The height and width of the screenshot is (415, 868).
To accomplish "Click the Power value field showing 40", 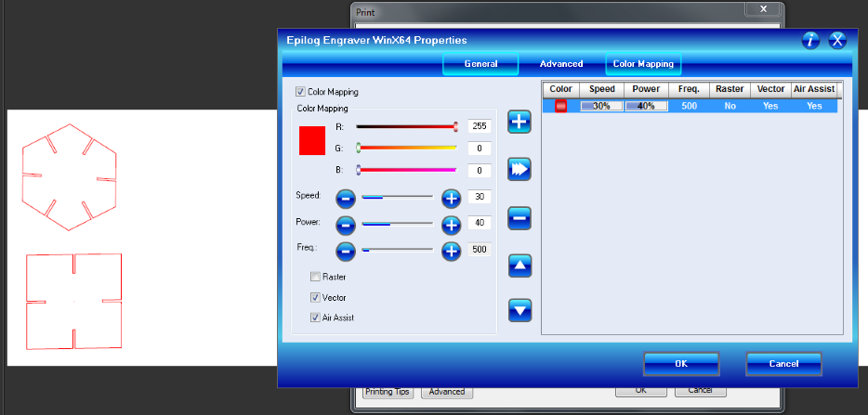I will (x=480, y=223).
